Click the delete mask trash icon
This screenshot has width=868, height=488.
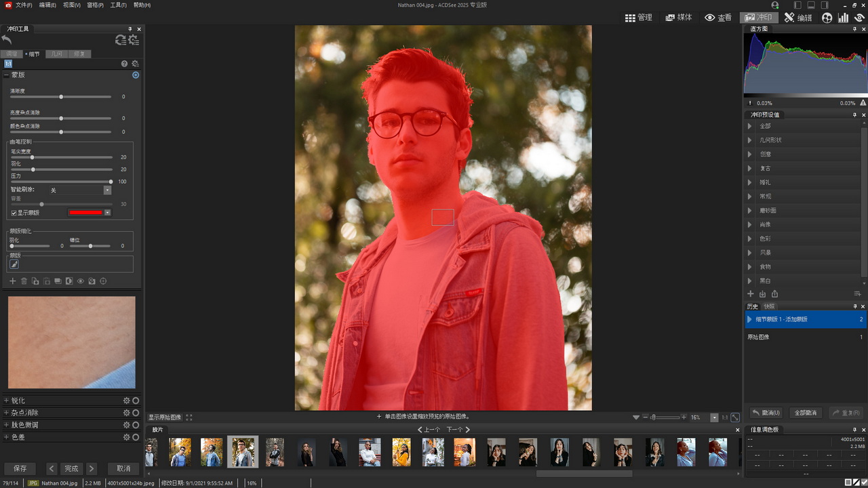tap(24, 281)
